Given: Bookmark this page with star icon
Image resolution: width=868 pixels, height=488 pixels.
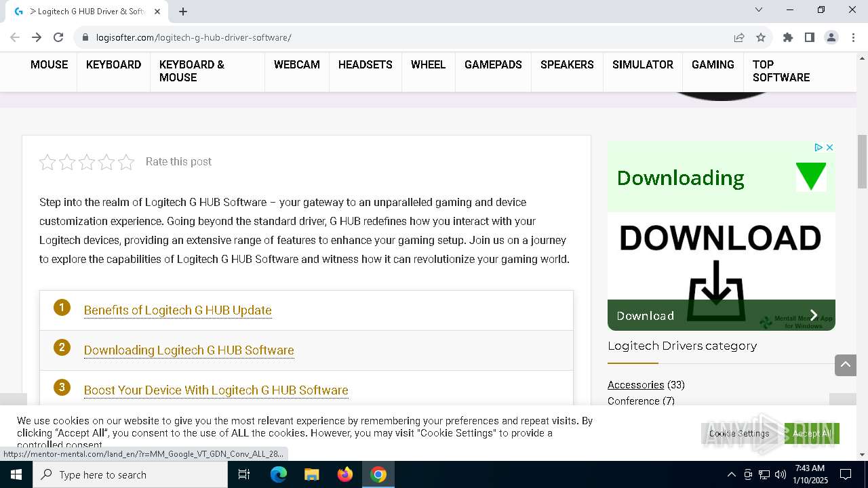Looking at the screenshot, I should click(761, 37).
